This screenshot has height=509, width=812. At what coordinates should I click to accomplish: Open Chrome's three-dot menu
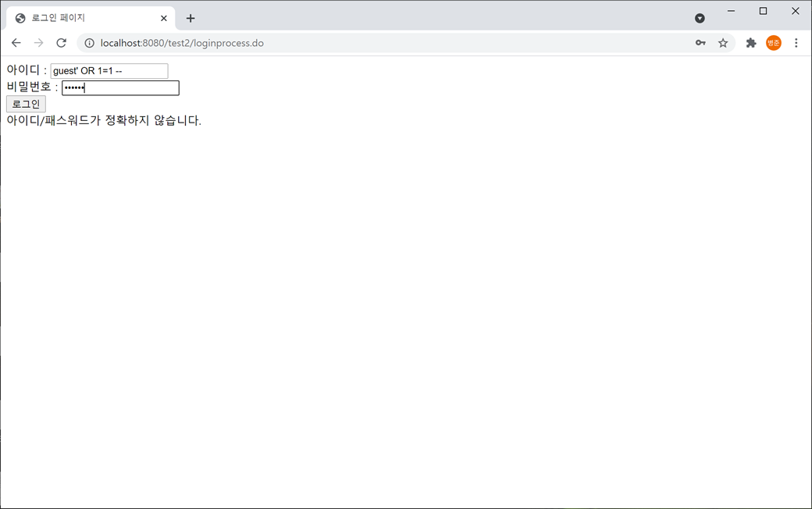coord(796,43)
